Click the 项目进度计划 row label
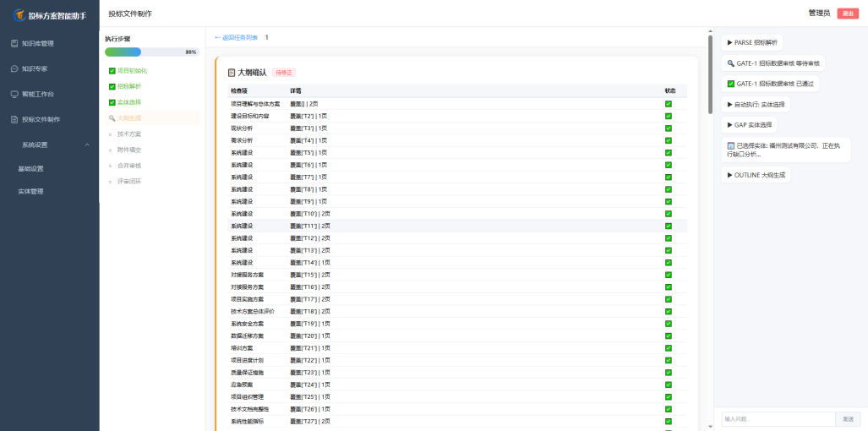868x431 pixels. [248, 360]
